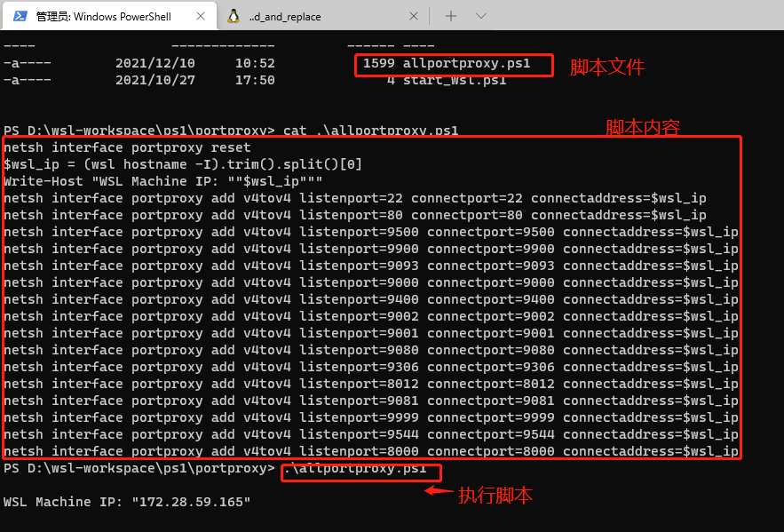Viewport: 784px width, 532px height.
Task: Click the Linux penguin icon on second tab
Action: click(233, 16)
